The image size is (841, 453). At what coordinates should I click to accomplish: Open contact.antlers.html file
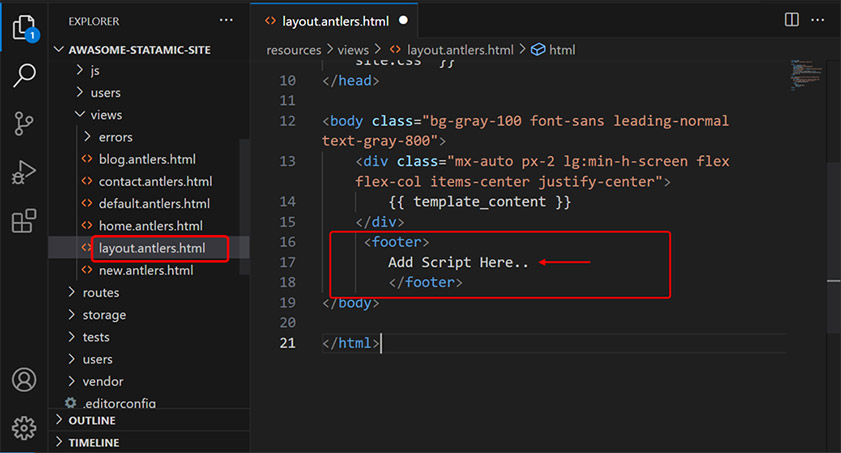pyautogui.click(x=156, y=181)
